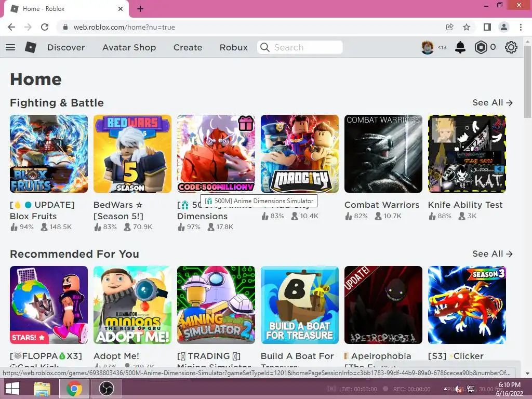This screenshot has width=532, height=399.
Task: Go back to previous page
Action: click(x=11, y=27)
